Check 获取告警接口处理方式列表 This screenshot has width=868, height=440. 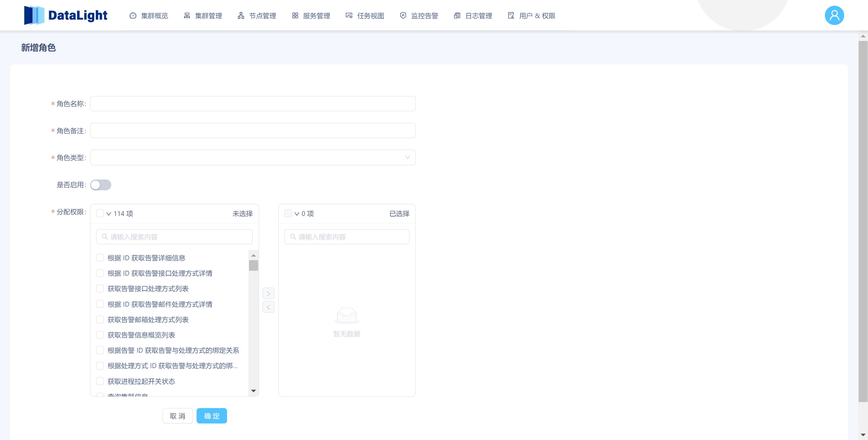tap(100, 289)
